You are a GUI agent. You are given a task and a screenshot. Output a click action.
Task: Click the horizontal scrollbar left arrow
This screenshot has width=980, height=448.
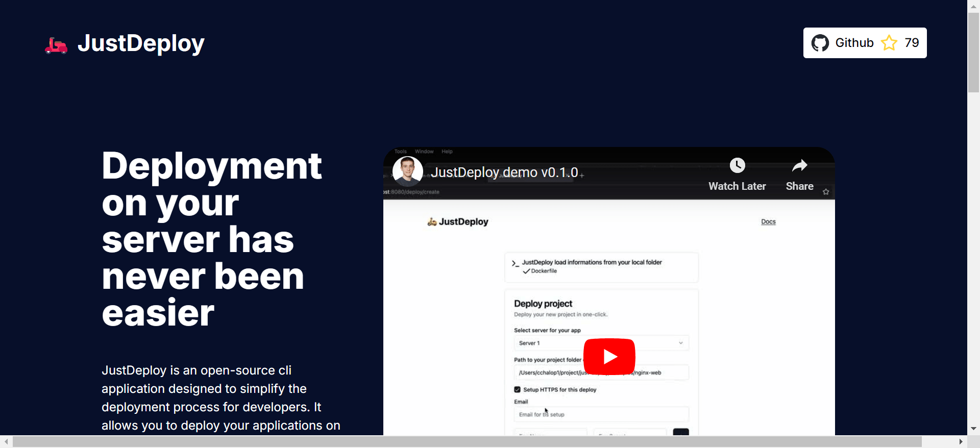pos(6,441)
